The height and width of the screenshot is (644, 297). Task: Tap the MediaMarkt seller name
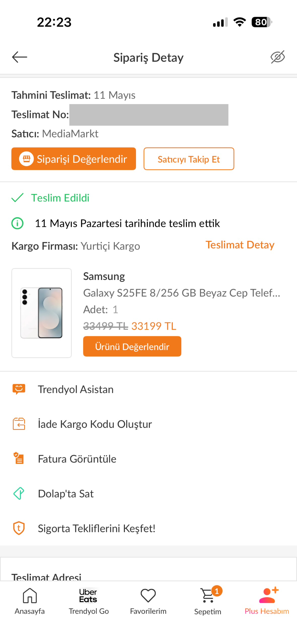tap(70, 134)
